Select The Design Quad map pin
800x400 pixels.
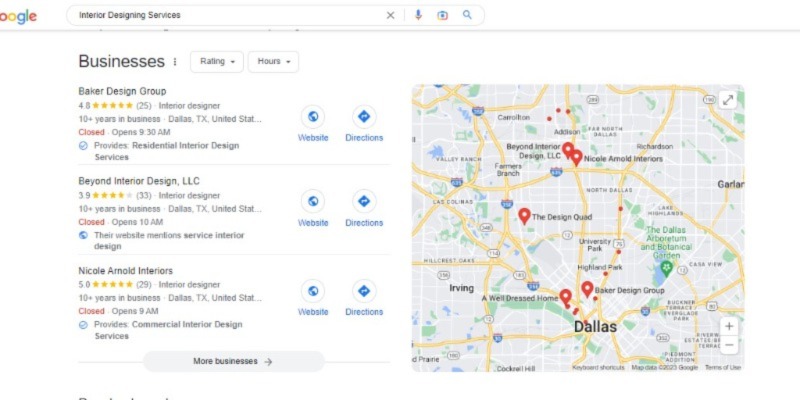[x=524, y=216]
